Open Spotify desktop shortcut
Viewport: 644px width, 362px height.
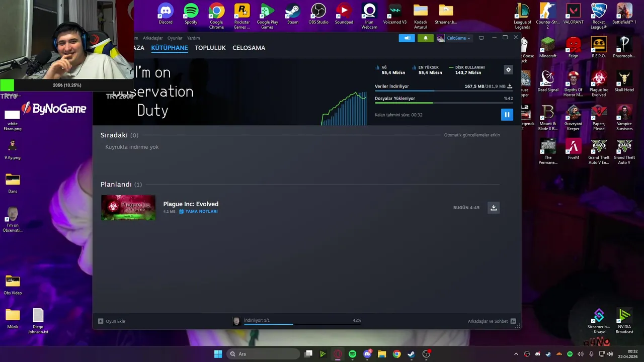[191, 14]
